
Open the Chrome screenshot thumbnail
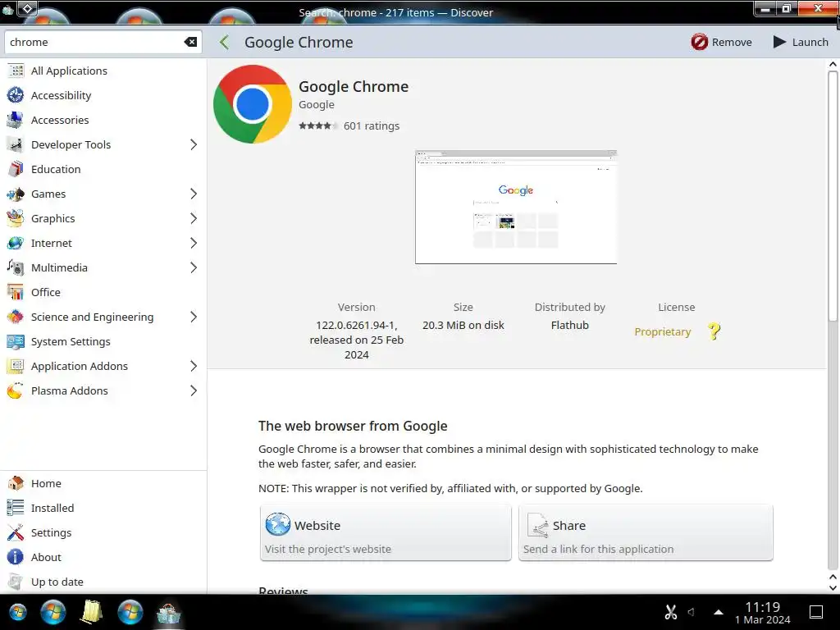pyautogui.click(x=516, y=207)
